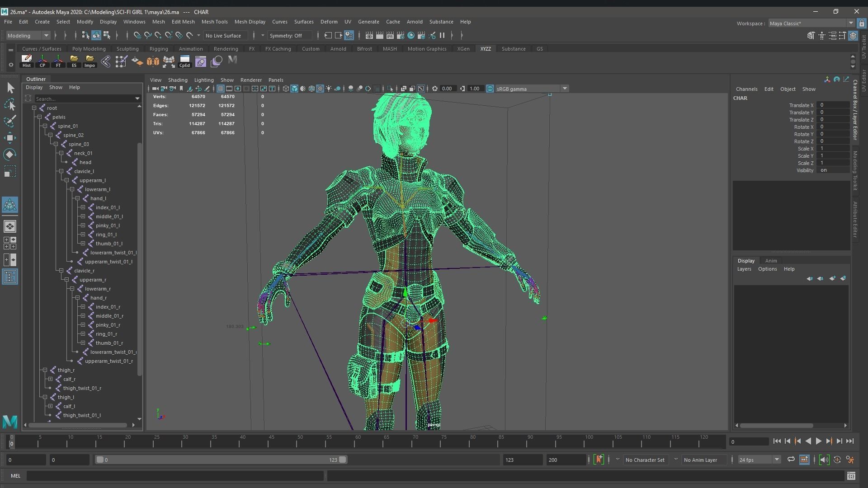Click select by component type icon

point(107,35)
